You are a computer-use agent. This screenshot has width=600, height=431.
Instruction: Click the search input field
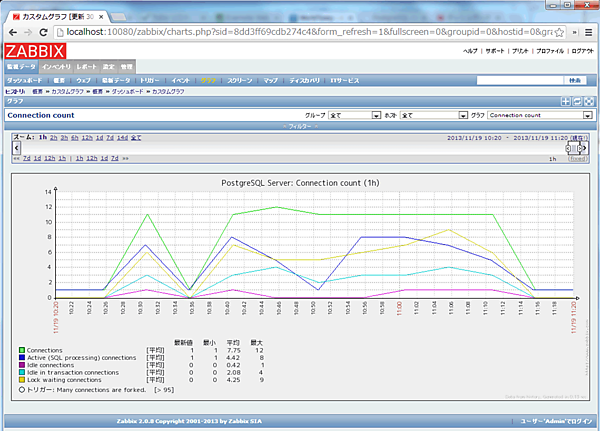(x=518, y=79)
